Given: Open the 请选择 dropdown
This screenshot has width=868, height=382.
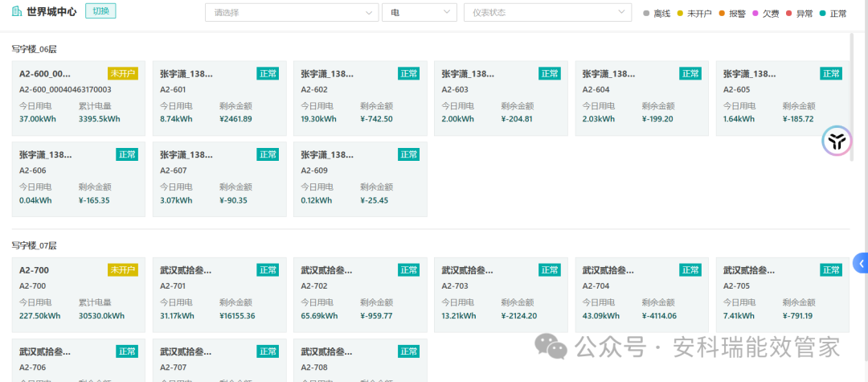Looking at the screenshot, I should 292,12.
